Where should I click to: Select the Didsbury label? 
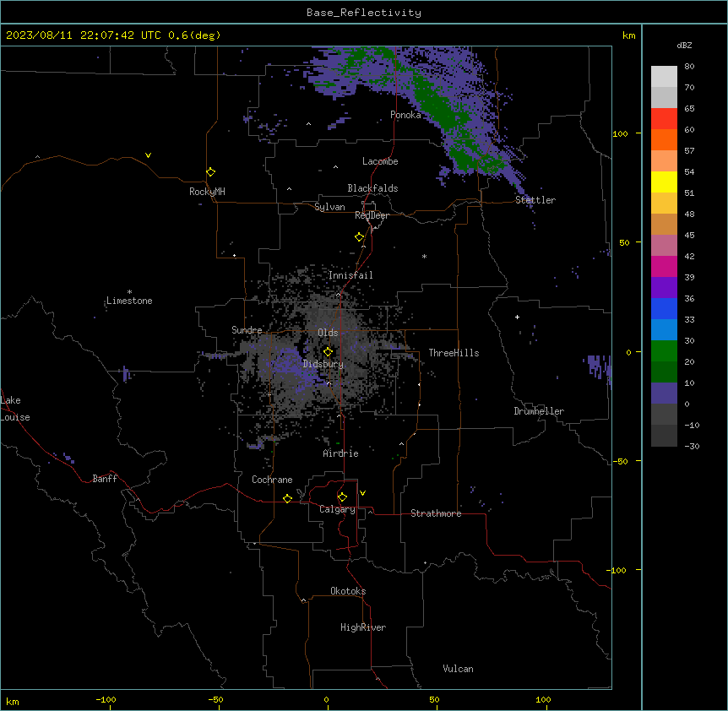(323, 364)
